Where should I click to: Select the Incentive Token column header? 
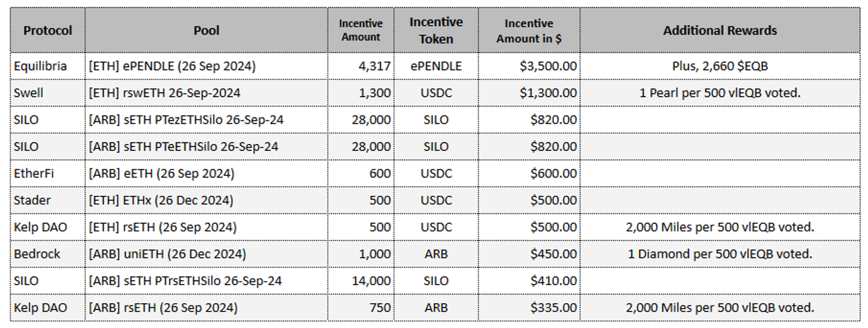(436, 31)
